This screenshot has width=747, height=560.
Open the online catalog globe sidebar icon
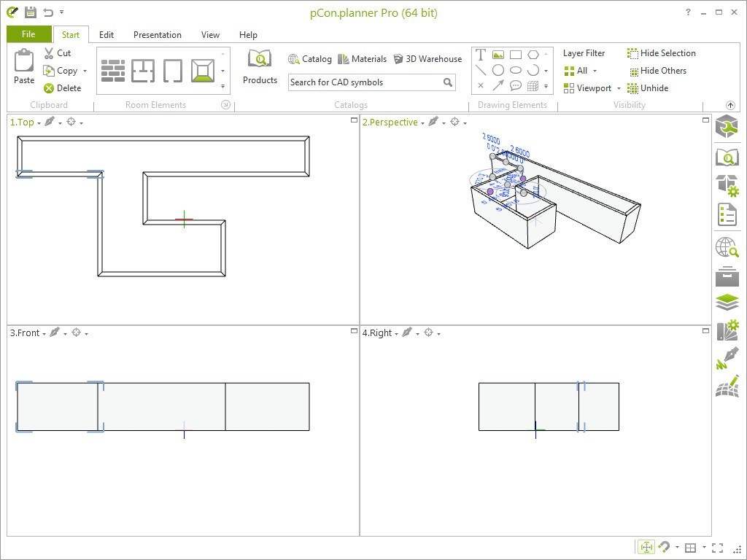pos(727,248)
